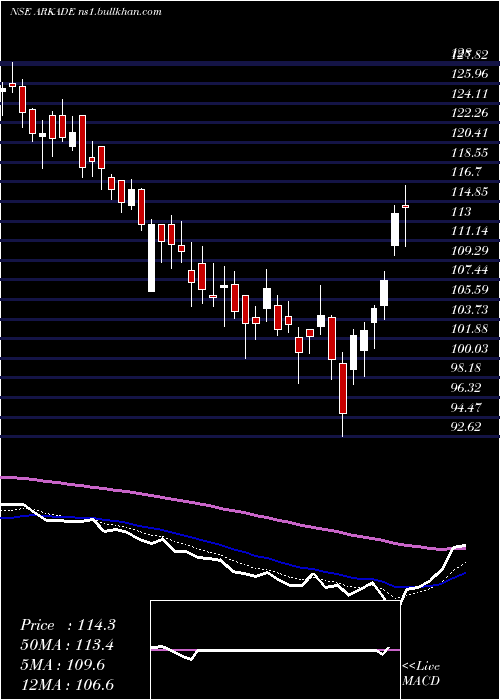This screenshot has height=700, width=500.
Task: Select the 98.18 price axis label
Action: pos(467,368)
